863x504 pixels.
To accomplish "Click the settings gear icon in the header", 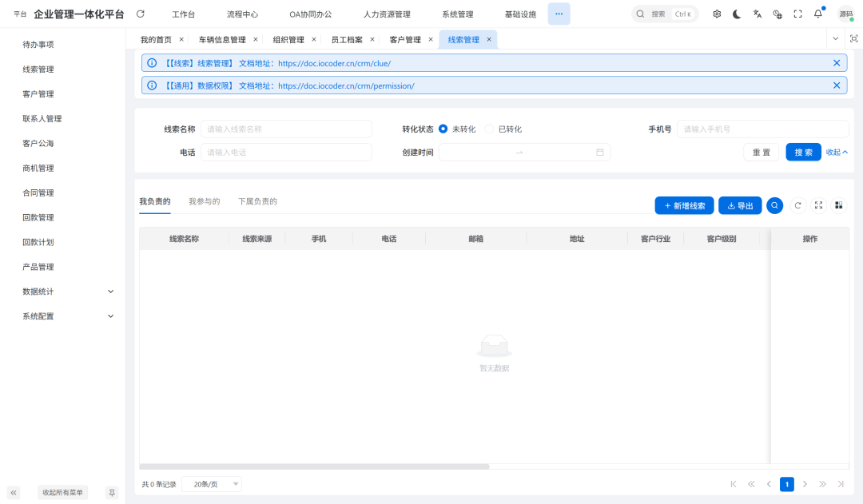I will (717, 14).
